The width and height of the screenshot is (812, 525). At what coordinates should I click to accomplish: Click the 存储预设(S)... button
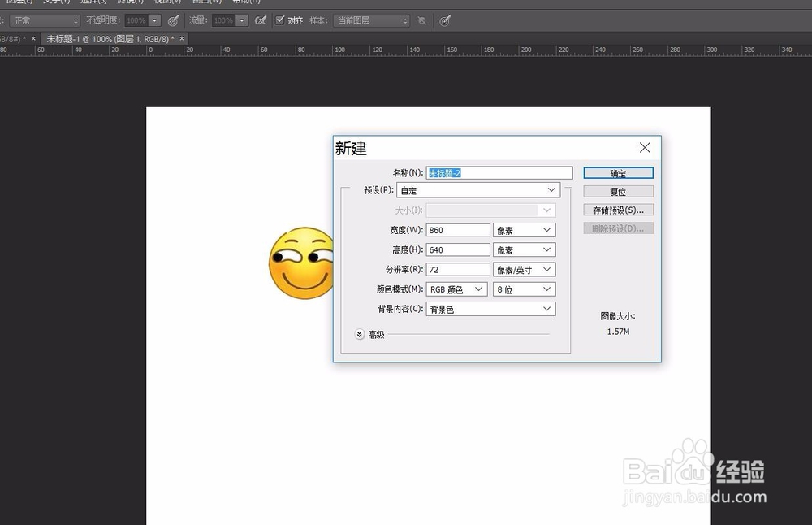618,210
